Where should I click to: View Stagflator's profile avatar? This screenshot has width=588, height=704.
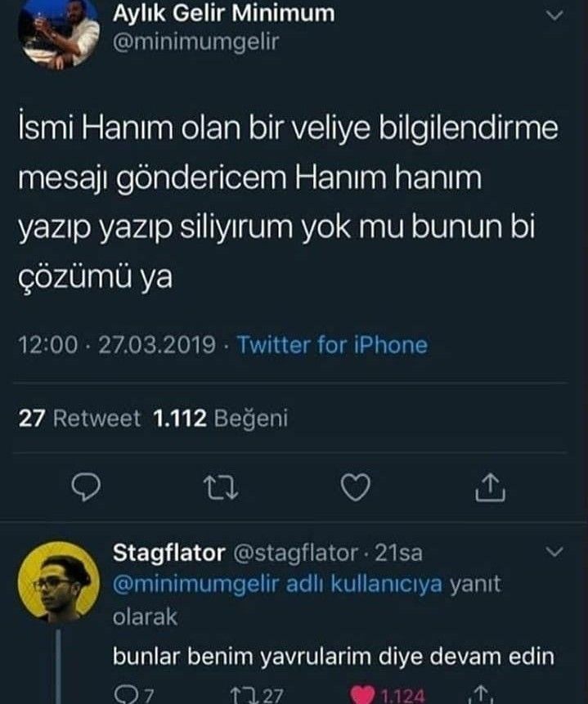59,581
